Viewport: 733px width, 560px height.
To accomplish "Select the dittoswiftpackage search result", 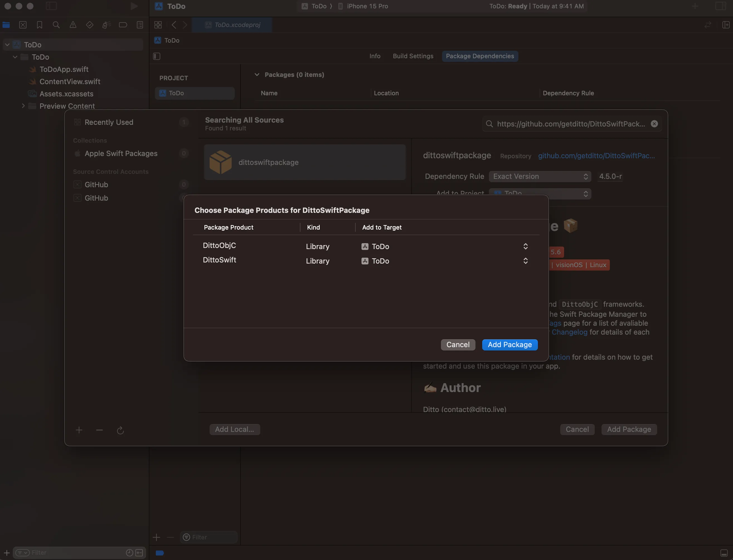I will (x=305, y=162).
